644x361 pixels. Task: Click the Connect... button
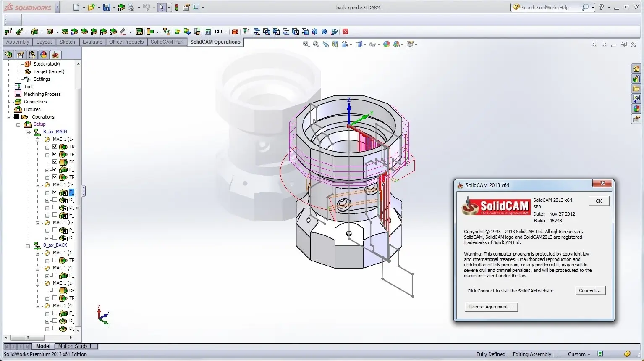point(590,290)
